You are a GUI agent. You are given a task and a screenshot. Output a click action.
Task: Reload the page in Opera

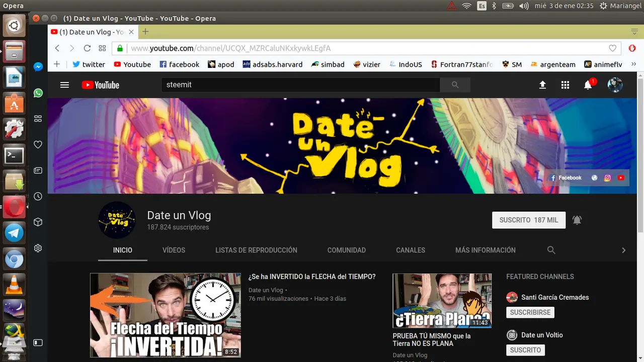click(x=87, y=48)
